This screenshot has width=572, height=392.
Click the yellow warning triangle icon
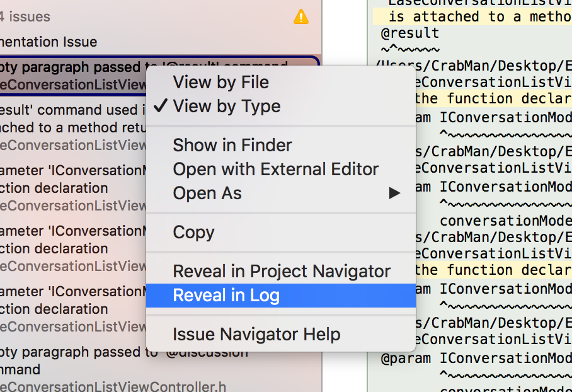tap(301, 17)
